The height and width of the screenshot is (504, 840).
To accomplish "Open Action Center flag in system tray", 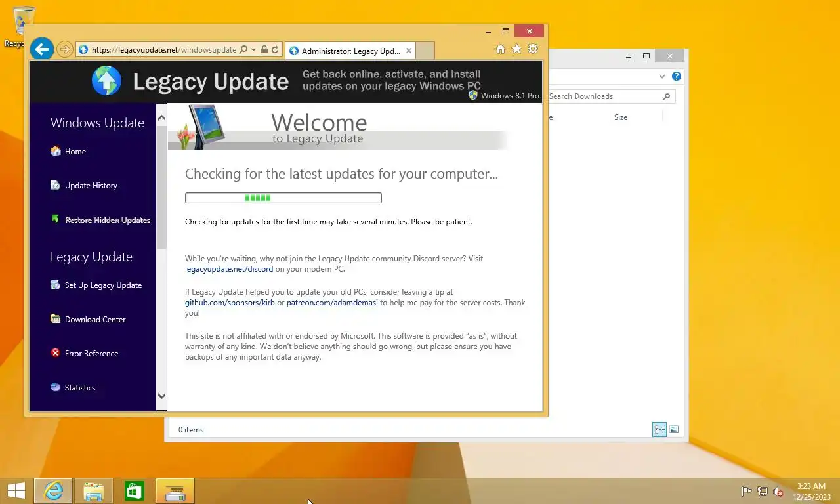I will click(747, 491).
